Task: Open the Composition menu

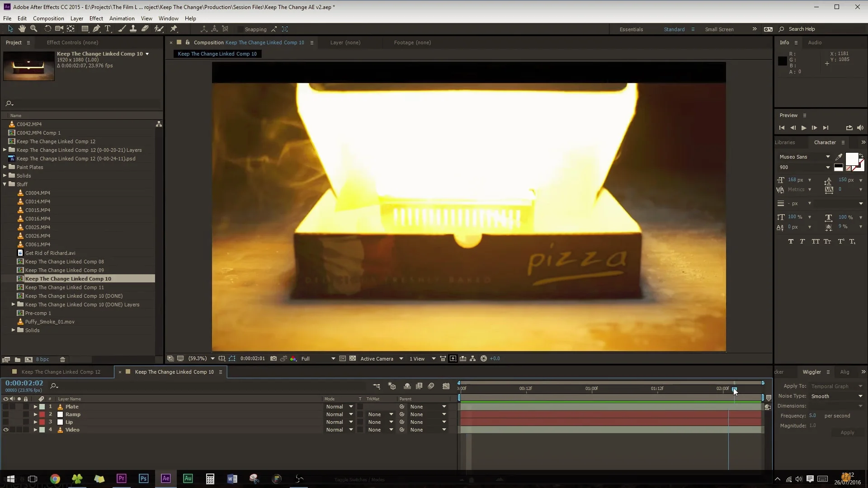Action: [x=48, y=19]
